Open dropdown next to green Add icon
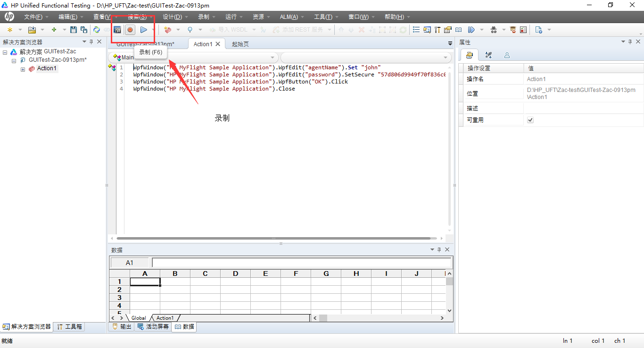644x348 pixels. (x=64, y=30)
